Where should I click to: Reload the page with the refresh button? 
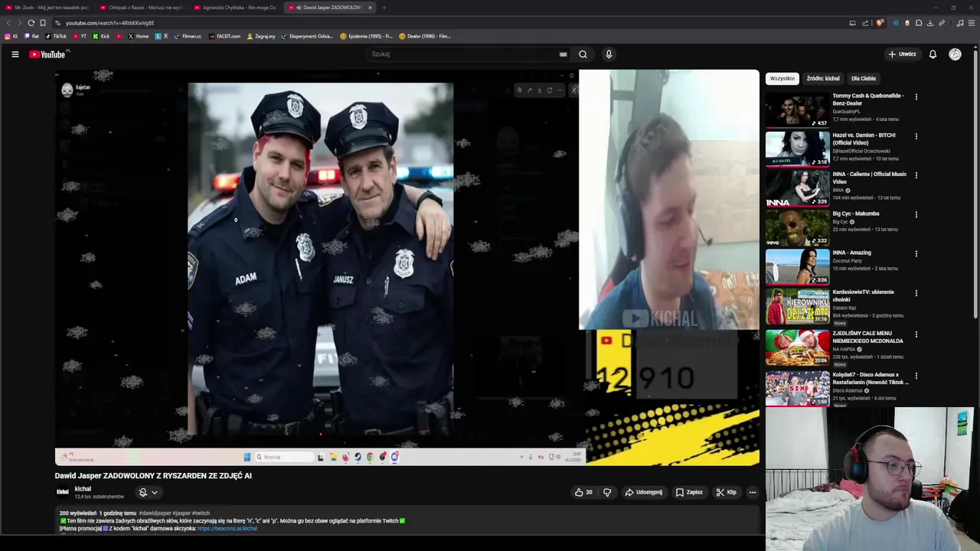tap(31, 23)
